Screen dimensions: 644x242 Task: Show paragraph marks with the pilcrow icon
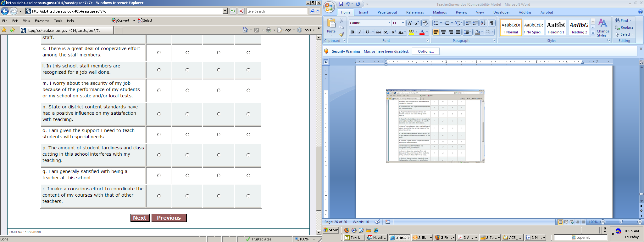pos(492,23)
